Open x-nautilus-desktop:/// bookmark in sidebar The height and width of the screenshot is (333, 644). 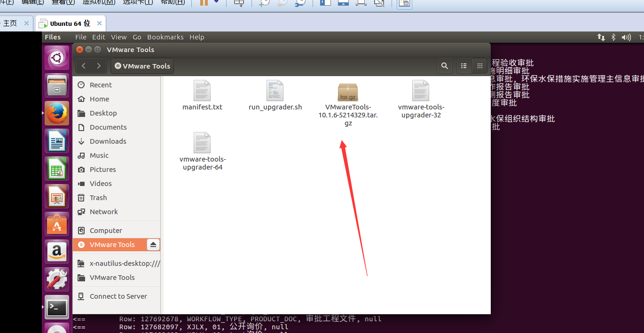click(x=117, y=263)
